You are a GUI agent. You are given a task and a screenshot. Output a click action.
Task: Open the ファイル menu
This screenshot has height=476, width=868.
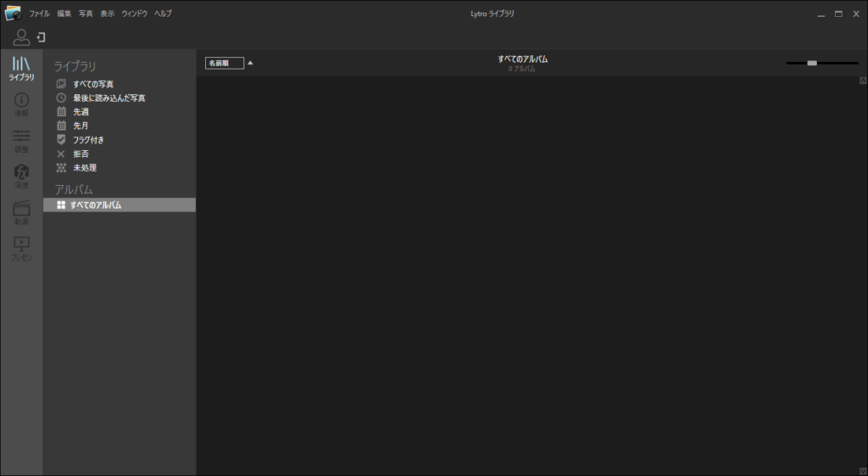coord(39,14)
